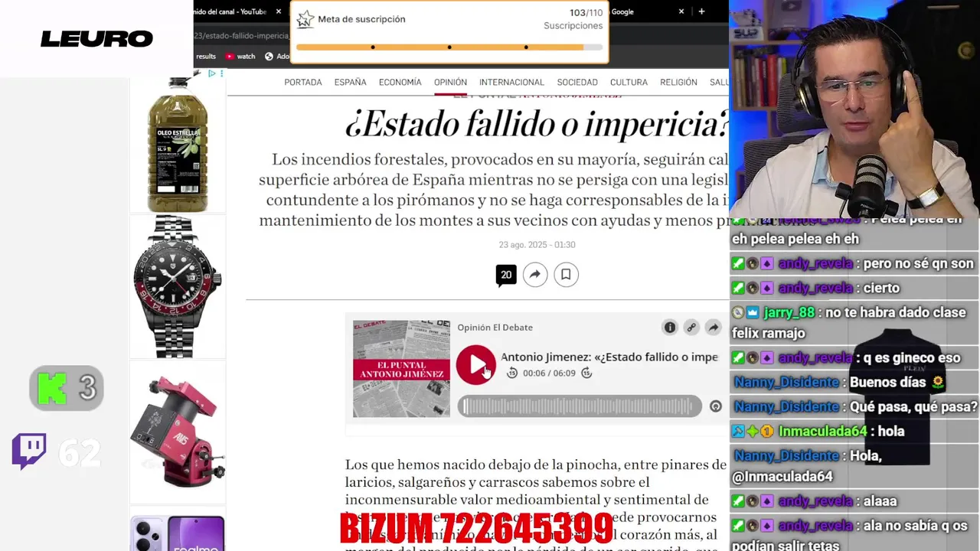
Task: Click the olive oil bottle ad
Action: (178, 145)
